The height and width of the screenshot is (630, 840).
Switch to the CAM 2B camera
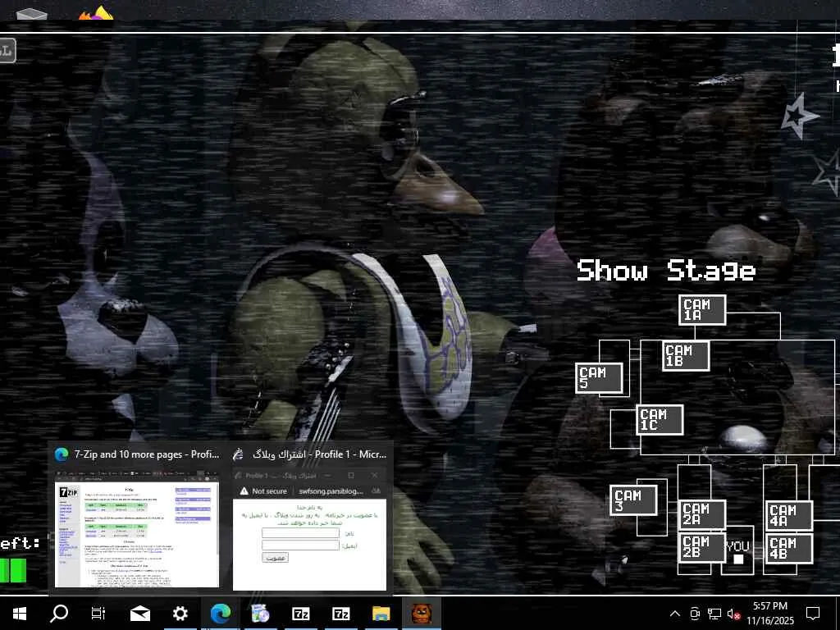(x=702, y=547)
